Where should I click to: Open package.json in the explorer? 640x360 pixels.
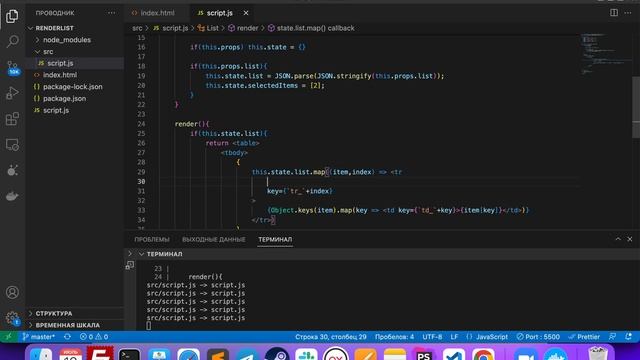pos(64,99)
